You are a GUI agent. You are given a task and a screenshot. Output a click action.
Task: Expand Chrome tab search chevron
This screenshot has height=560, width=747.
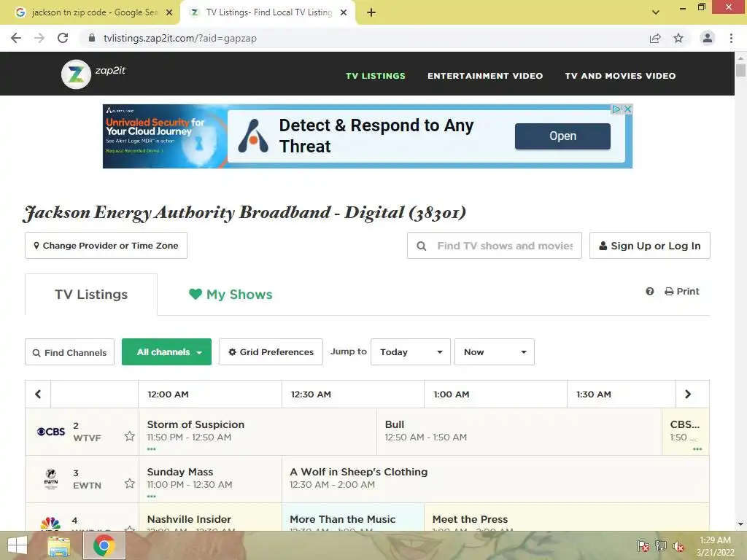pos(656,12)
